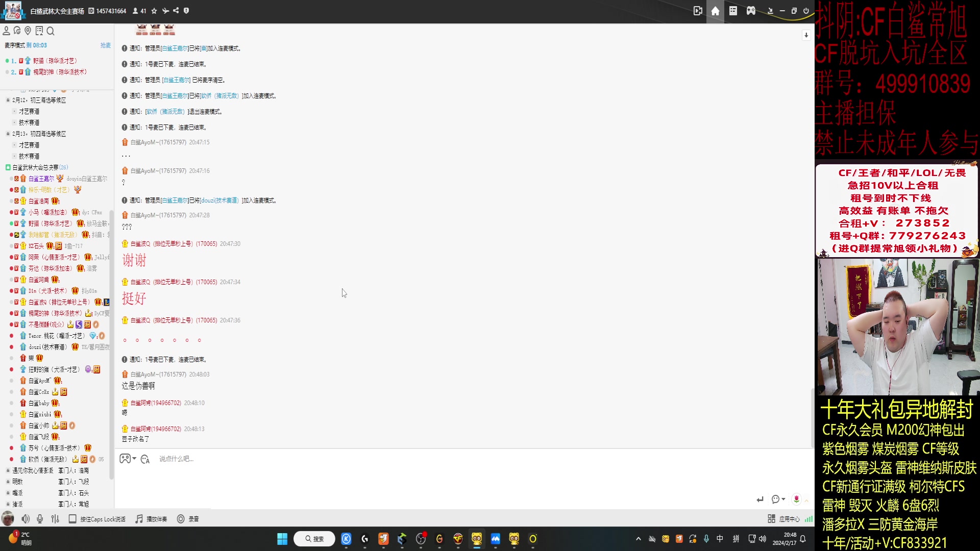This screenshot has width=980, height=551.
Task: Open Windows Start menu on taskbar
Action: pos(282,539)
